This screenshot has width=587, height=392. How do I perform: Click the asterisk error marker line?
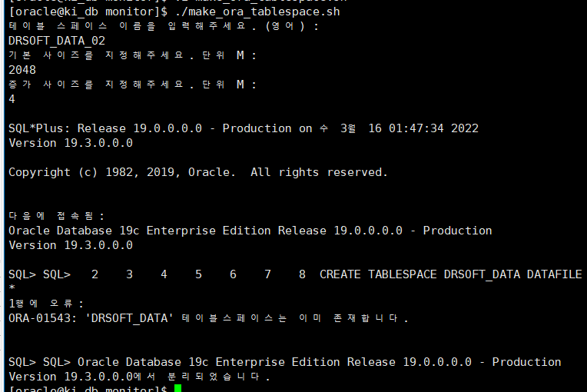pyautogui.click(x=12, y=287)
